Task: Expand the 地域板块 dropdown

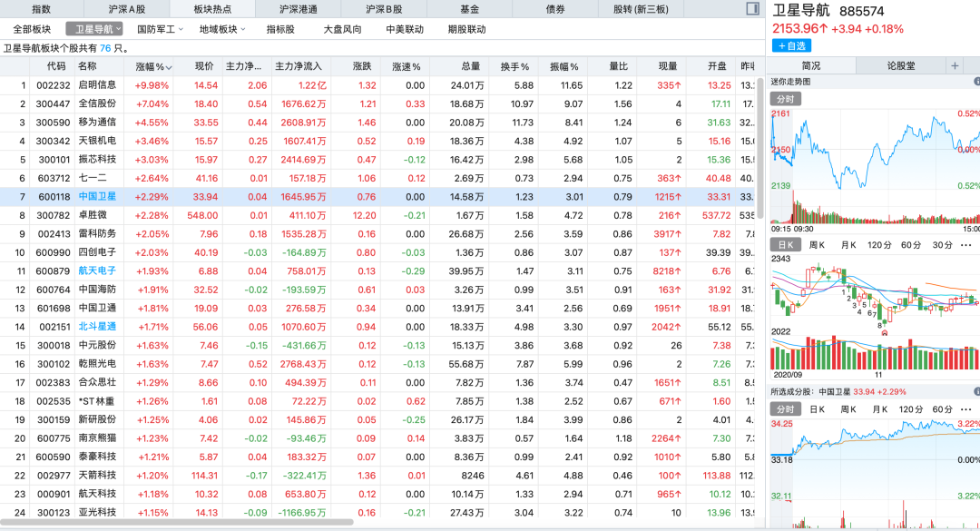Action: coord(222,29)
